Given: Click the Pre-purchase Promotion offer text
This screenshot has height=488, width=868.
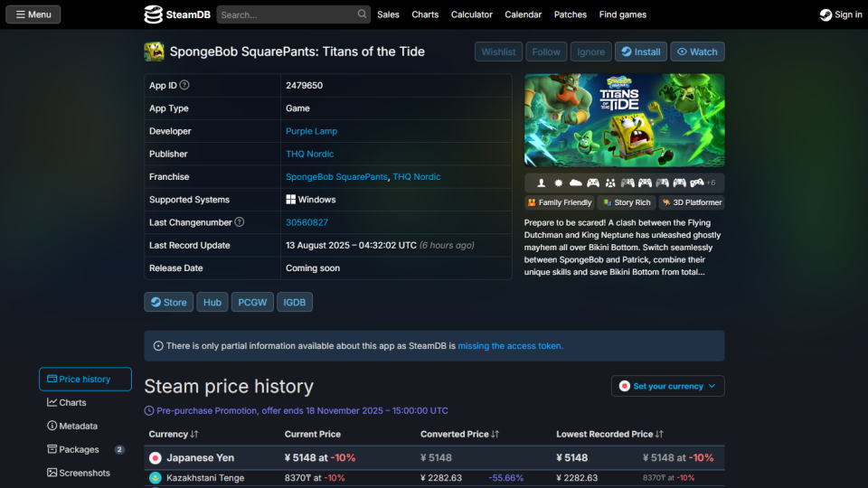Looking at the screenshot, I should click(302, 410).
